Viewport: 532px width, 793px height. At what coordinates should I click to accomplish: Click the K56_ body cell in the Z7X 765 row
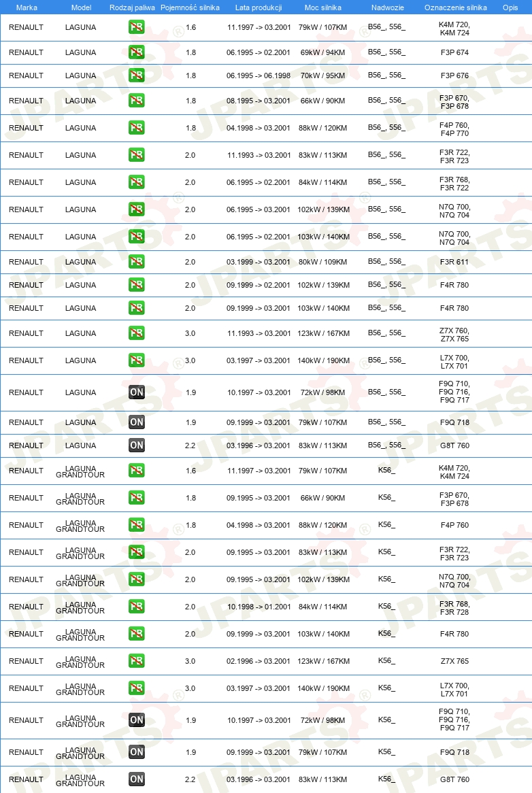pos(387,660)
